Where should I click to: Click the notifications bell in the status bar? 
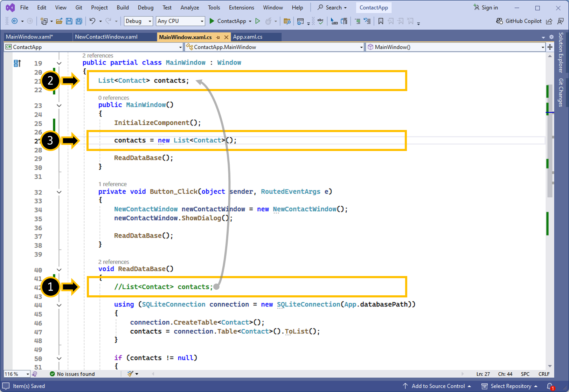[550, 386]
